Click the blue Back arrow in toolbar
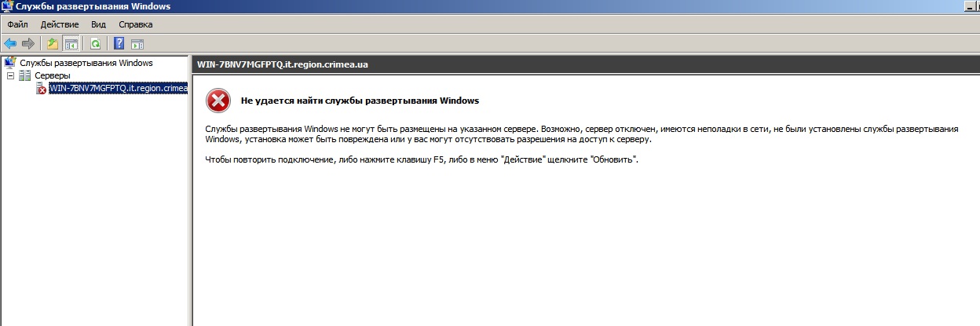This screenshot has height=326, width=980. tap(10, 43)
